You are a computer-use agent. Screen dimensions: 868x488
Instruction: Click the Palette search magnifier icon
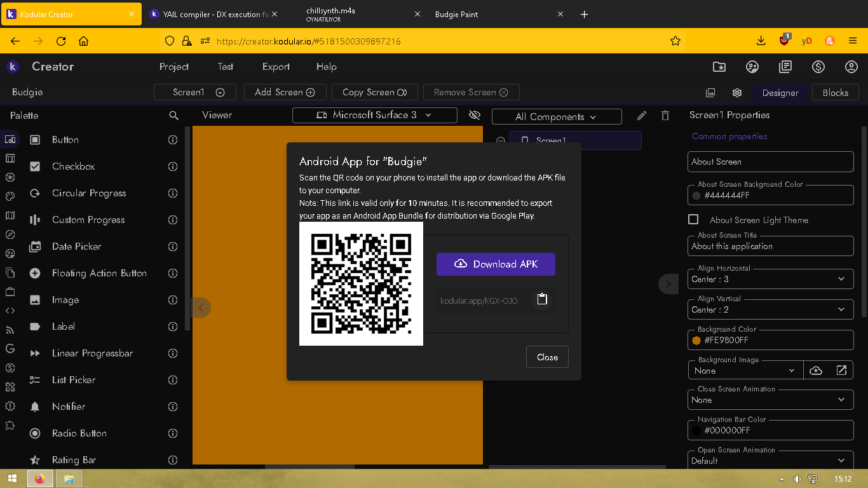click(173, 116)
